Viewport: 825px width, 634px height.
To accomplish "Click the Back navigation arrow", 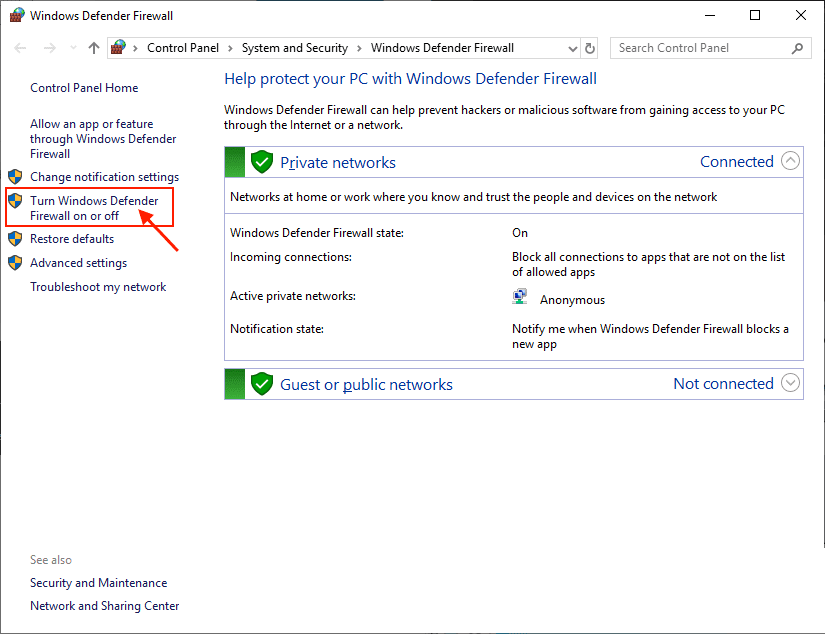I will (x=20, y=48).
